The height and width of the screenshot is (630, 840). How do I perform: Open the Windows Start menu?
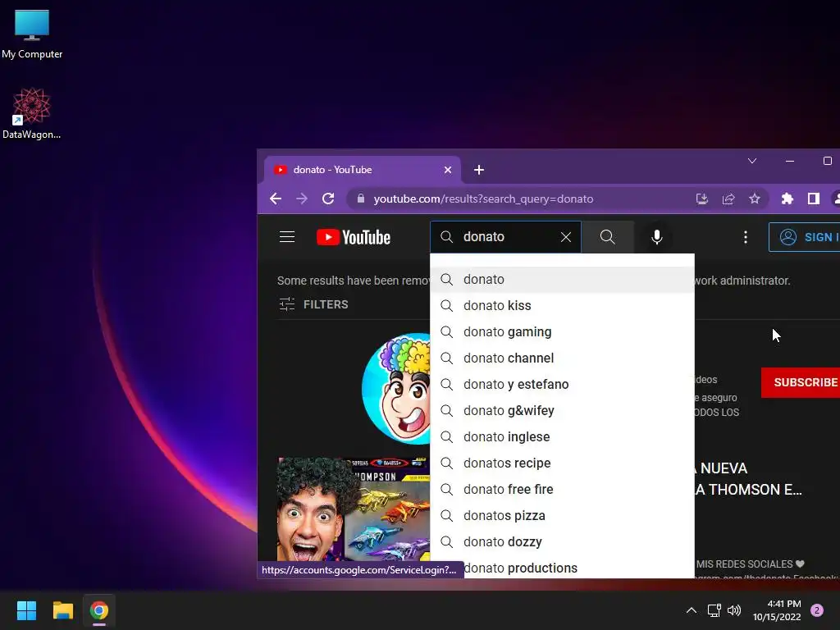tap(26, 610)
